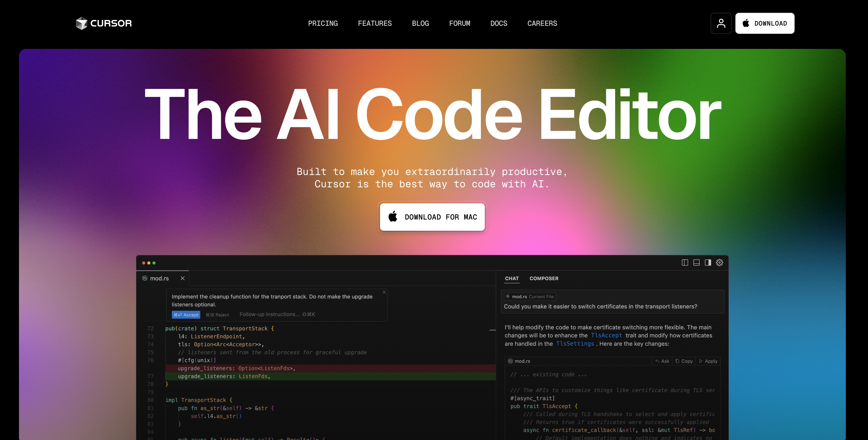Click code line 'impl TransportStack {'

(199, 400)
